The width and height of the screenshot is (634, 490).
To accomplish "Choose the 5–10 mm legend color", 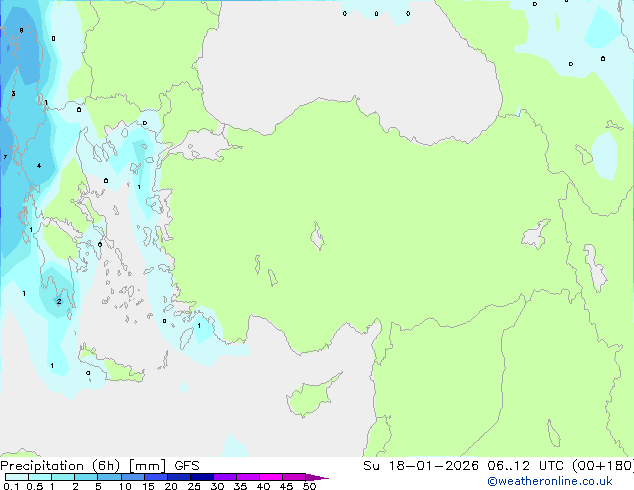I will click(x=109, y=477).
